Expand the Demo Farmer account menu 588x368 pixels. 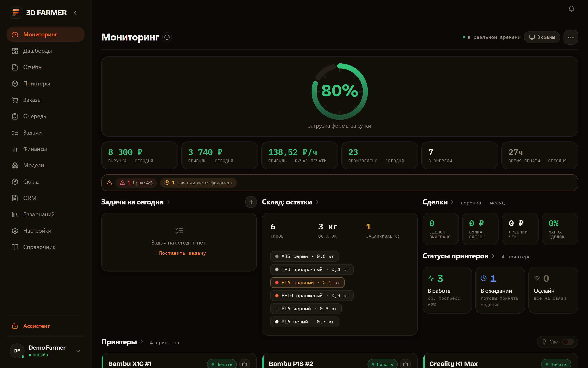coord(78,351)
